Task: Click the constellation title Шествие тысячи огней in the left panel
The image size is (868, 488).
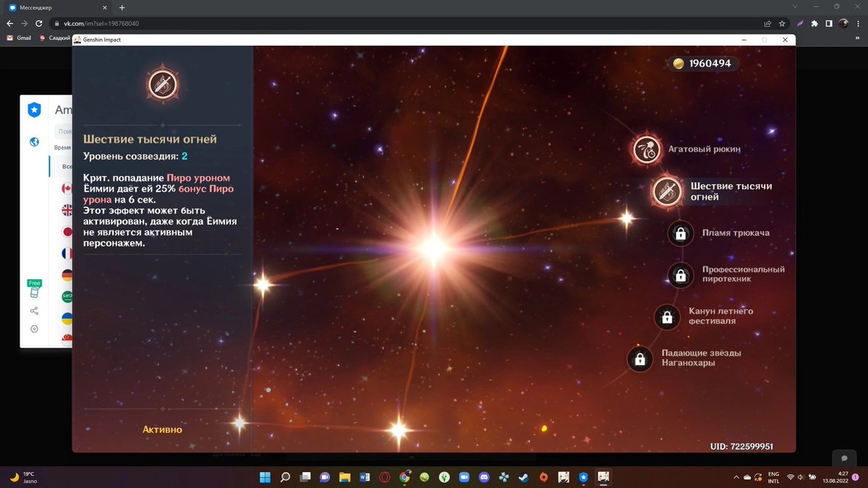Action: tap(150, 139)
